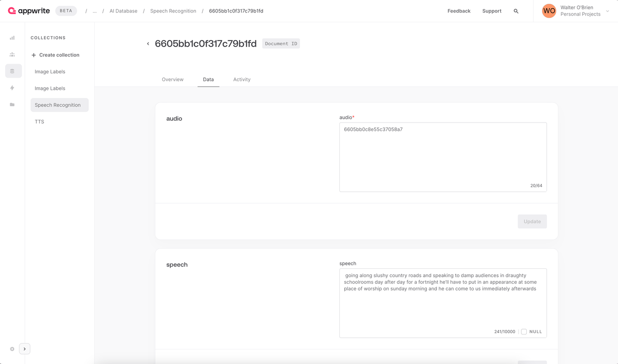
Task: Expand the sidebar with the arrow button
Action: point(25,349)
